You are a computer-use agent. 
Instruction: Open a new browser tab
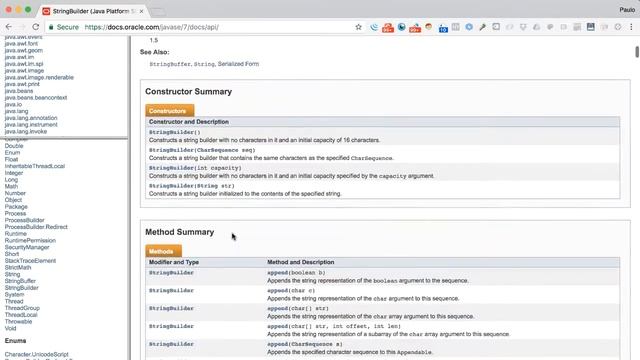coord(158,12)
